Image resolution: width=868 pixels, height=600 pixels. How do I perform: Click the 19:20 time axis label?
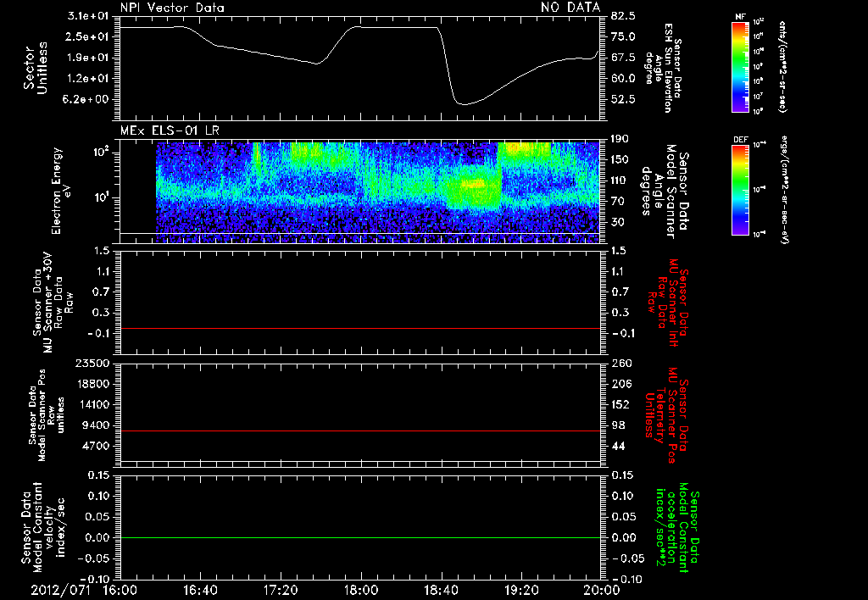click(521, 590)
